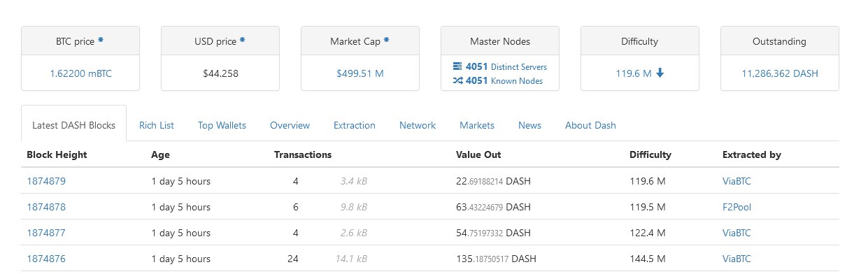The image size is (868, 274).
Task: Click the Distinct Servers server-stack icon
Action: pos(457,66)
